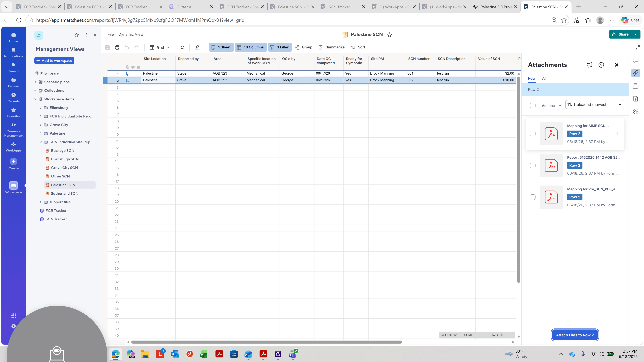644x362 pixels.
Task: Click Attach Files to Row 2 button
Action: click(575, 335)
